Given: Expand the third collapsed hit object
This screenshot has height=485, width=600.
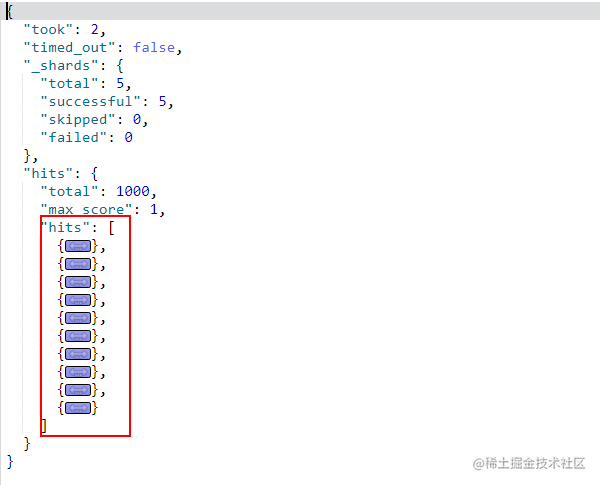Looking at the screenshot, I should click(x=78, y=282).
